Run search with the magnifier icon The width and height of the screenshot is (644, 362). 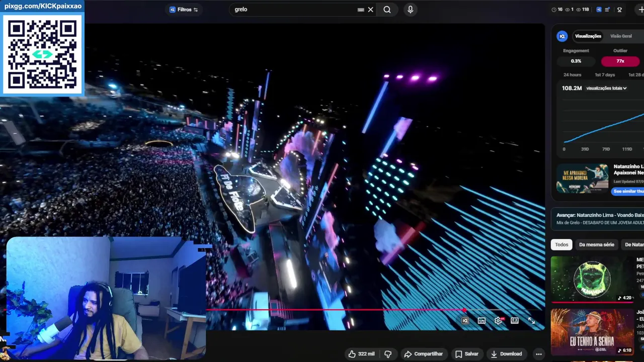[387, 10]
